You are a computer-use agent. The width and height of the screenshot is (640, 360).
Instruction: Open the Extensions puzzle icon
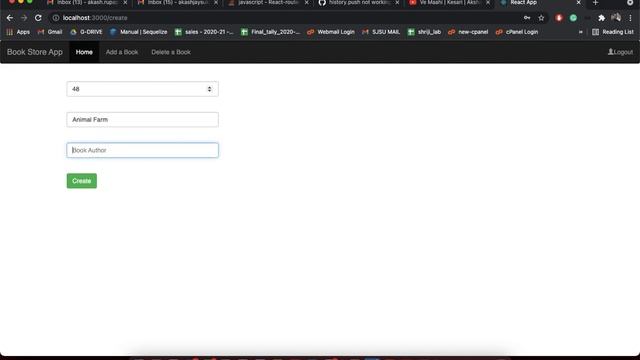pos(601,18)
